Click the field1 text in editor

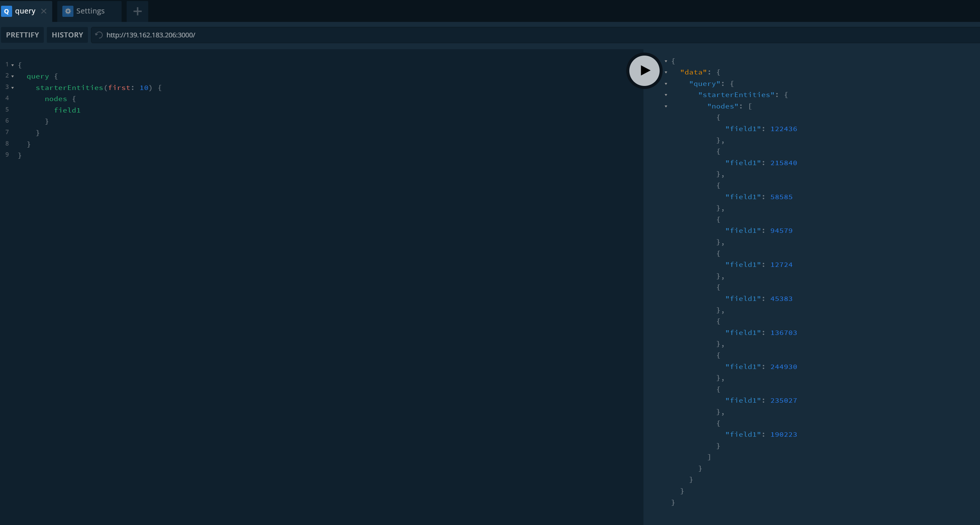[67, 110]
